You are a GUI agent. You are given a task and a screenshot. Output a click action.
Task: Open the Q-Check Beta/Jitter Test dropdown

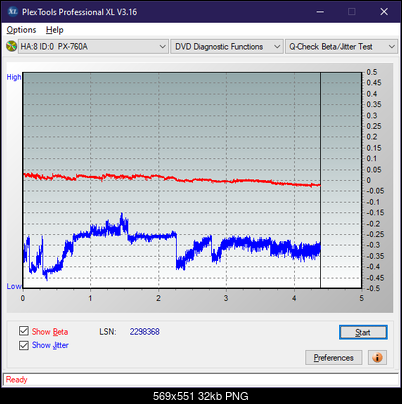click(341, 47)
